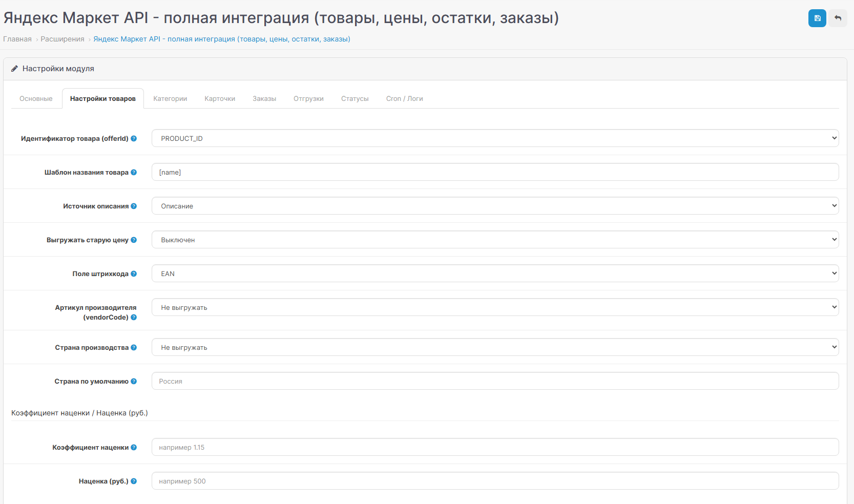Click the Шаблон названия товара [name] field
Screen dimensions: 854x504
[495, 172]
